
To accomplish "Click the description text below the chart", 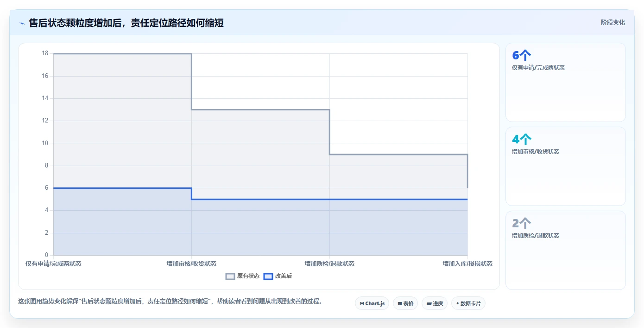I will [170, 301].
